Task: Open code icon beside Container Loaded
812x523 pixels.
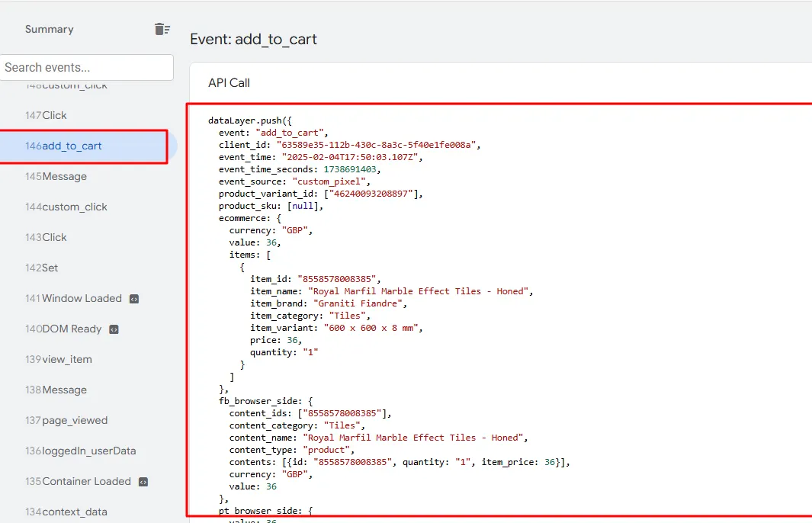Action: coord(143,482)
